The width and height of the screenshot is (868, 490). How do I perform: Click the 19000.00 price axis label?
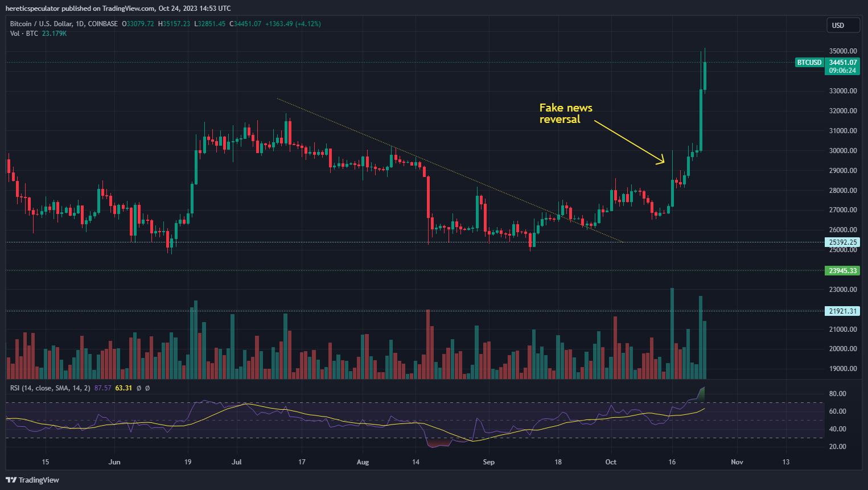coord(843,369)
